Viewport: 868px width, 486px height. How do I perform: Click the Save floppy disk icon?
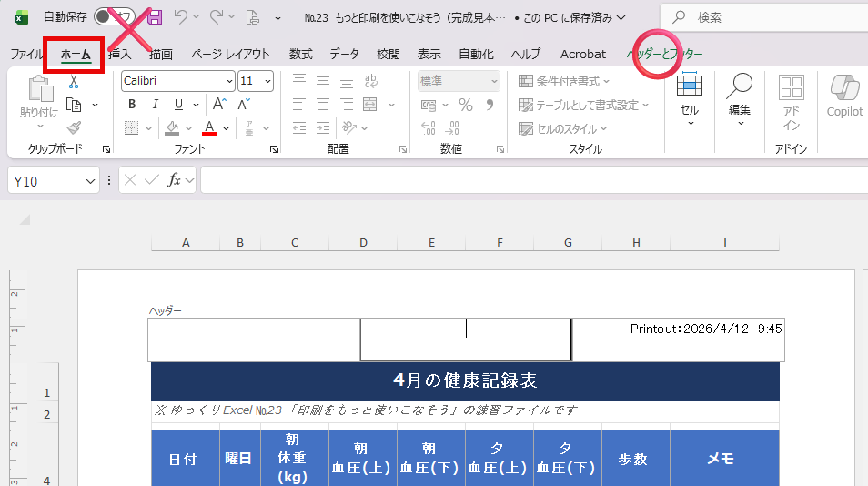click(x=155, y=17)
